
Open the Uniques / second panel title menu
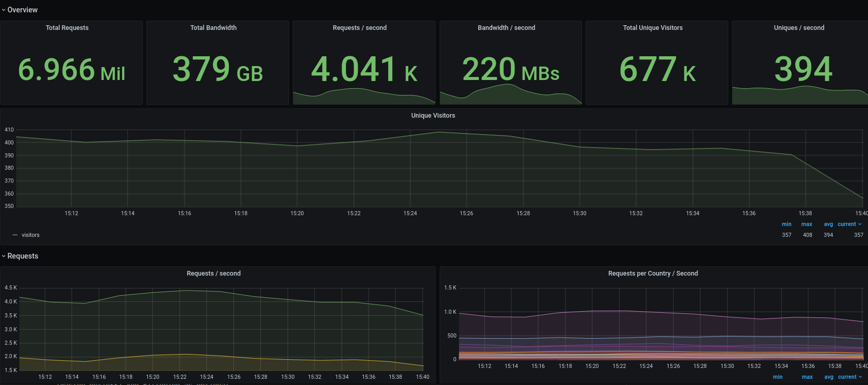pos(799,28)
